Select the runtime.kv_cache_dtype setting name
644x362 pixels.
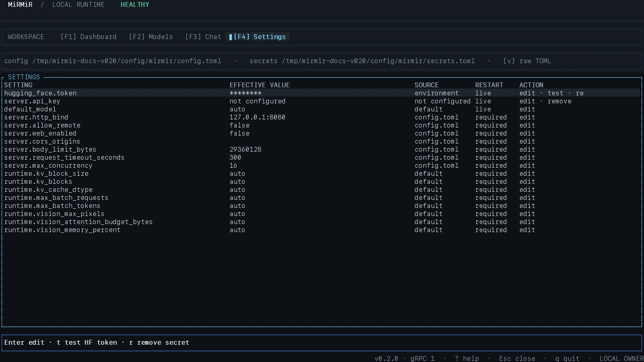pyautogui.click(x=48, y=189)
